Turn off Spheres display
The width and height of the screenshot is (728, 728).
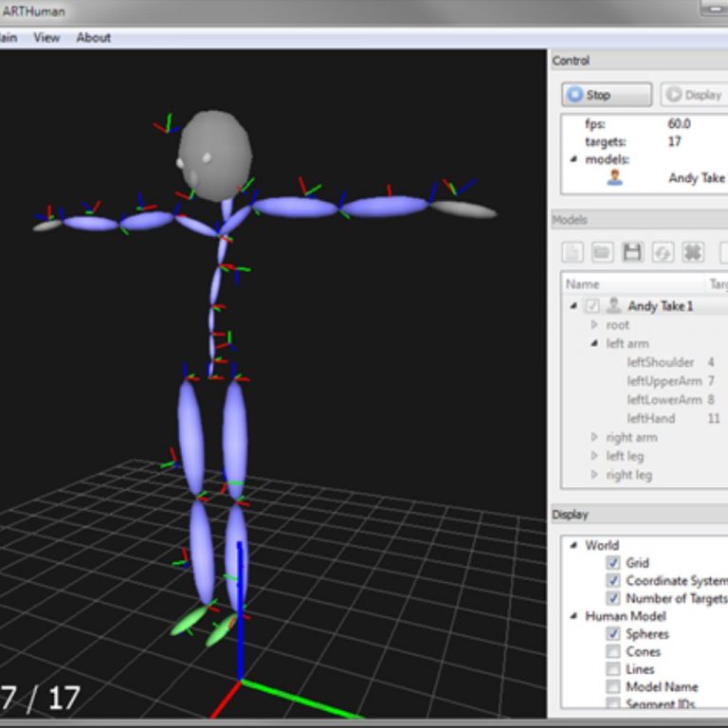pos(613,634)
